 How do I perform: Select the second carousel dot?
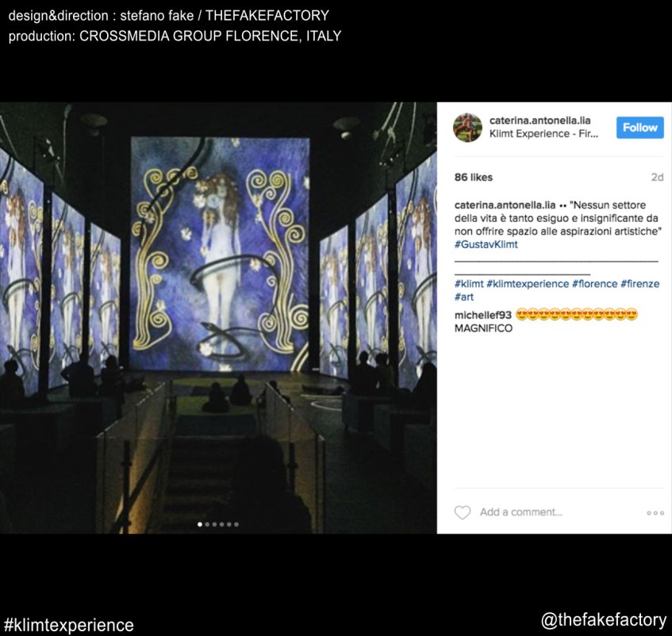207,524
